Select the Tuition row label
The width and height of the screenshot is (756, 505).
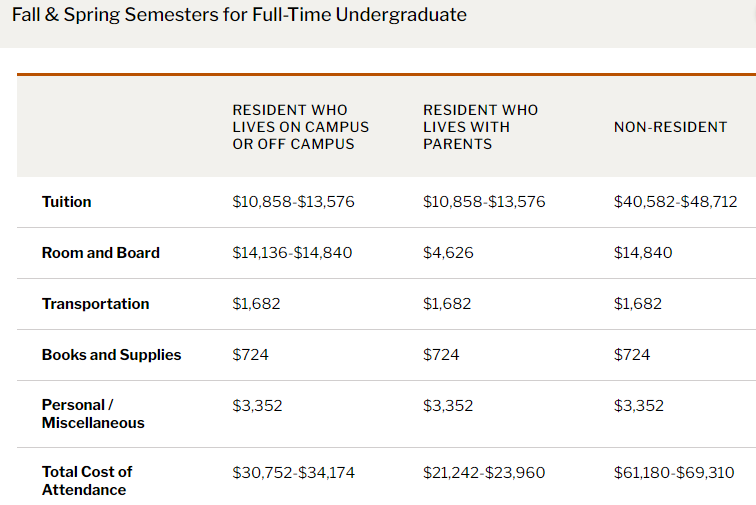(x=66, y=202)
